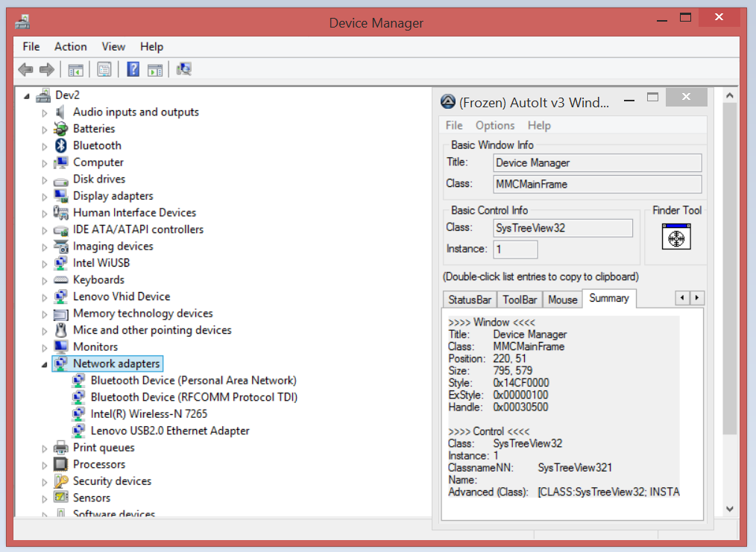Expand the Audio inputs and outputs category
This screenshot has height=552, width=756.
(44, 112)
